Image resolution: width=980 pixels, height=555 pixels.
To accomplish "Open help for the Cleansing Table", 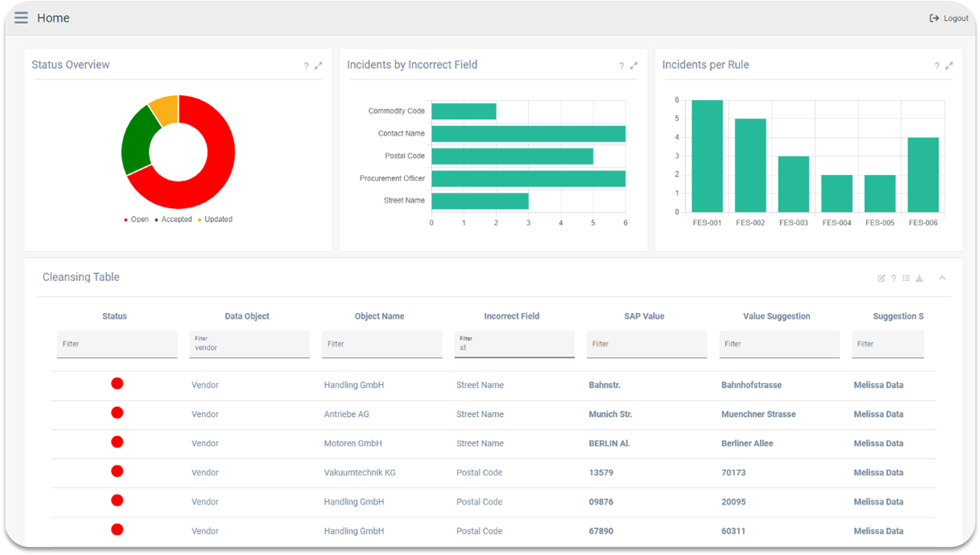I will (893, 278).
